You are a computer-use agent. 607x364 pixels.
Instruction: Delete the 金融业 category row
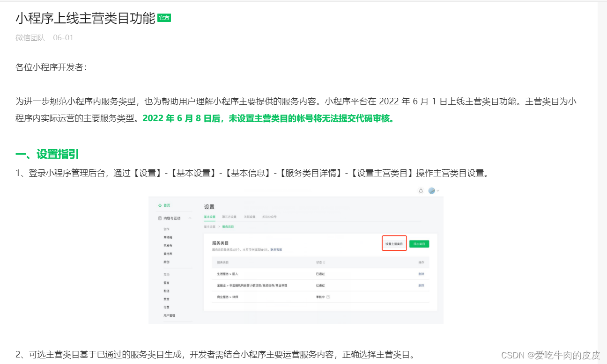point(421,285)
